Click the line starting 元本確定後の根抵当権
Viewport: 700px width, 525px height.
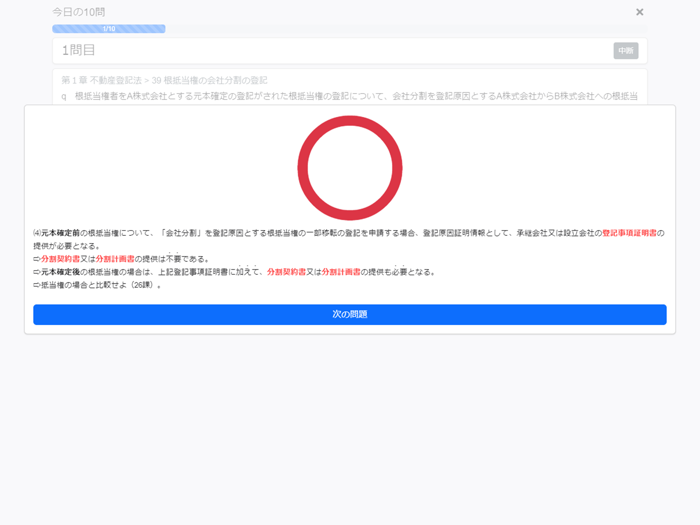pyautogui.click(x=234, y=272)
